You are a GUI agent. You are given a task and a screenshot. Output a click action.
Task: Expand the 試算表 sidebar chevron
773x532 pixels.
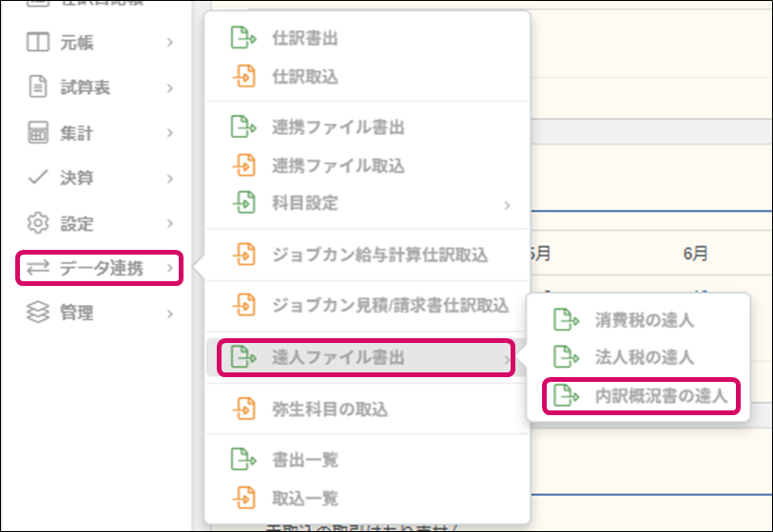(170, 88)
